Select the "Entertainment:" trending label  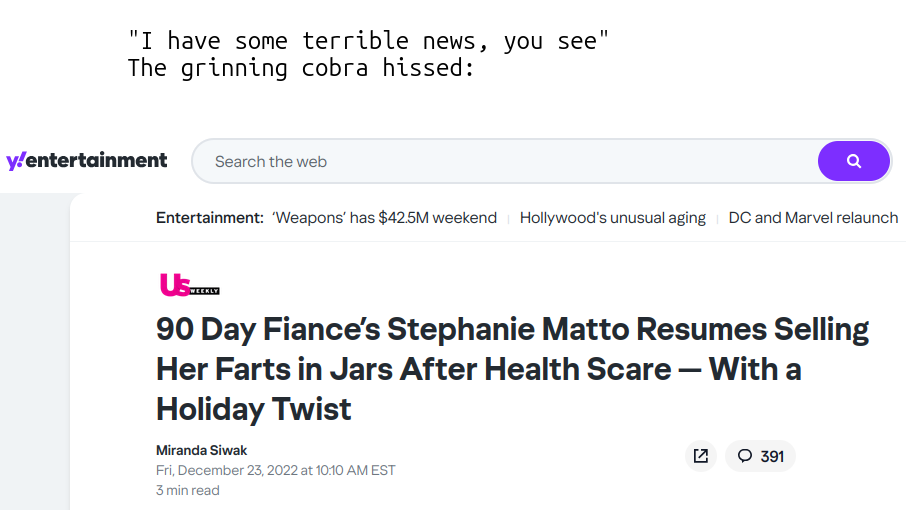pyautogui.click(x=210, y=218)
